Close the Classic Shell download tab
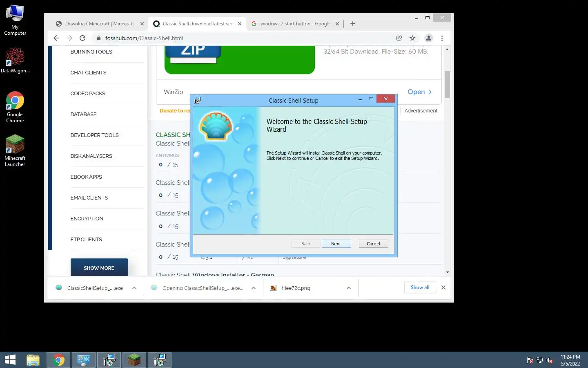Image resolution: width=588 pixels, height=368 pixels. tap(240, 24)
